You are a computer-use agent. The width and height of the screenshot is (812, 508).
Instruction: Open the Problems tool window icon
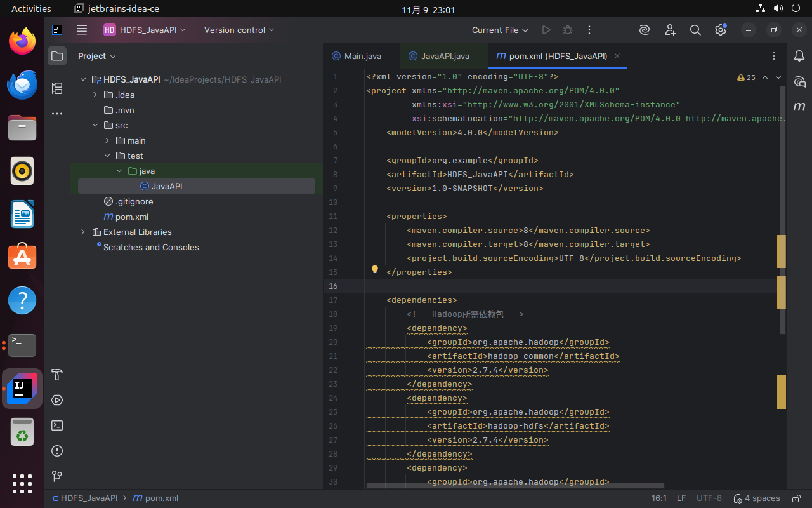point(57,451)
